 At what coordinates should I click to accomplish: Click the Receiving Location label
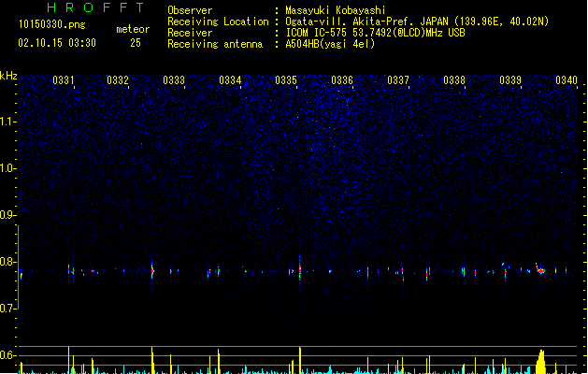(218, 22)
